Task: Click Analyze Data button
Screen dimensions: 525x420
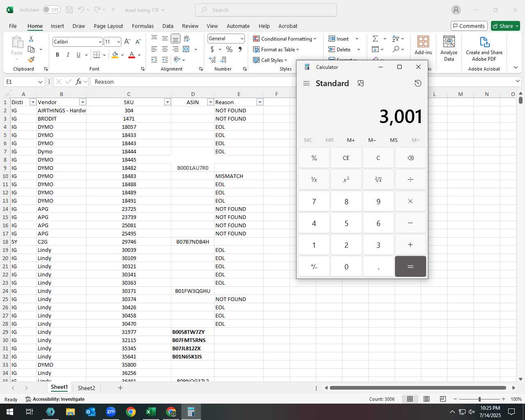Action: (x=449, y=48)
